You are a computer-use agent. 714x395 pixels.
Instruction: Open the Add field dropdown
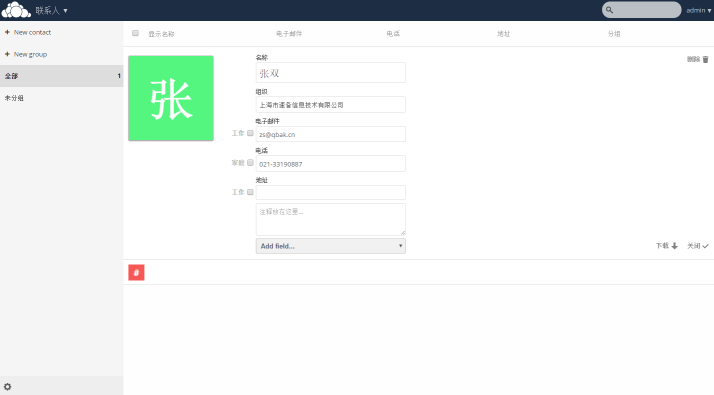[331, 246]
